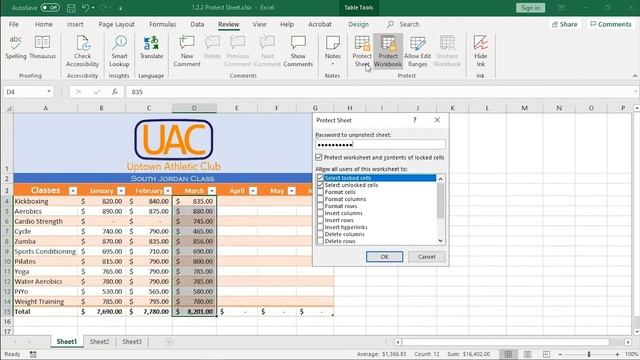
Task: Click the Search magnifier box
Action: pos(403,24)
